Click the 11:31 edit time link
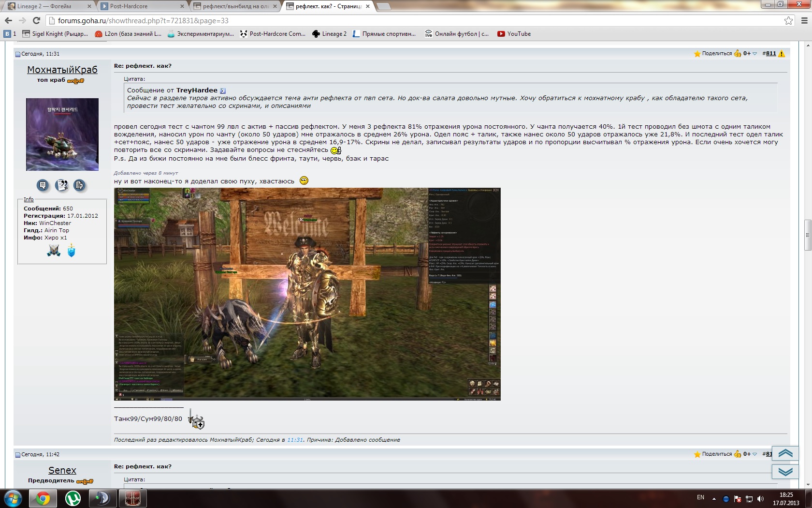This screenshot has width=812, height=508. [x=295, y=440]
